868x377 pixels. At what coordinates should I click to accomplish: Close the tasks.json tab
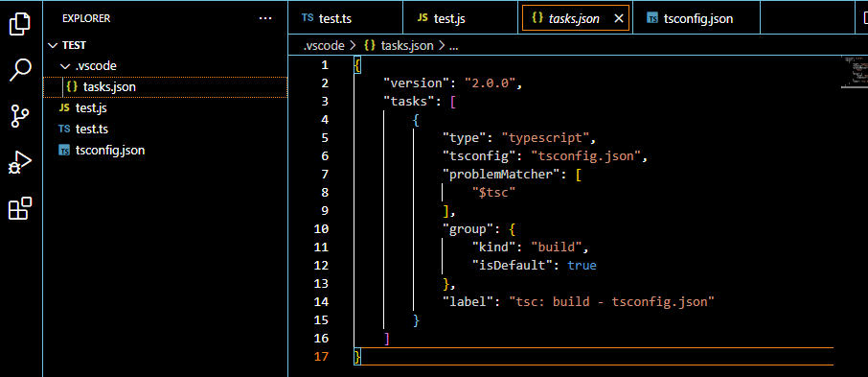(620, 19)
